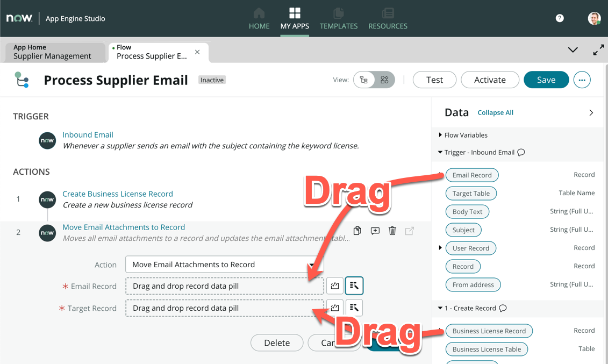This screenshot has height=364, width=608.
Task: Switch to diagram view toggle
Action: (x=384, y=80)
